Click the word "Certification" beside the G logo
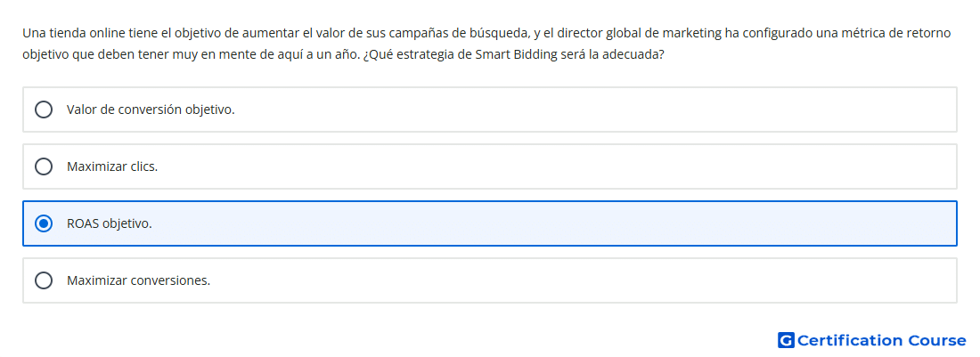980x357 pixels. tap(850, 340)
